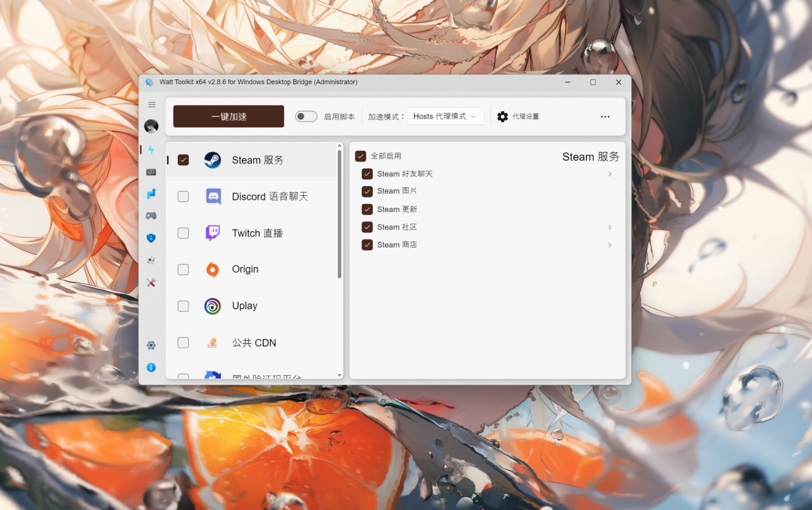Check the Origin checkbox
812x510 pixels.
tap(183, 269)
